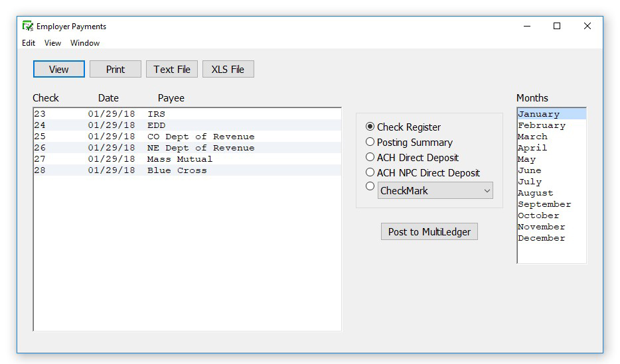620x364 pixels.
Task: Select ACH NPC Direct Deposit radio button
Action: (370, 172)
